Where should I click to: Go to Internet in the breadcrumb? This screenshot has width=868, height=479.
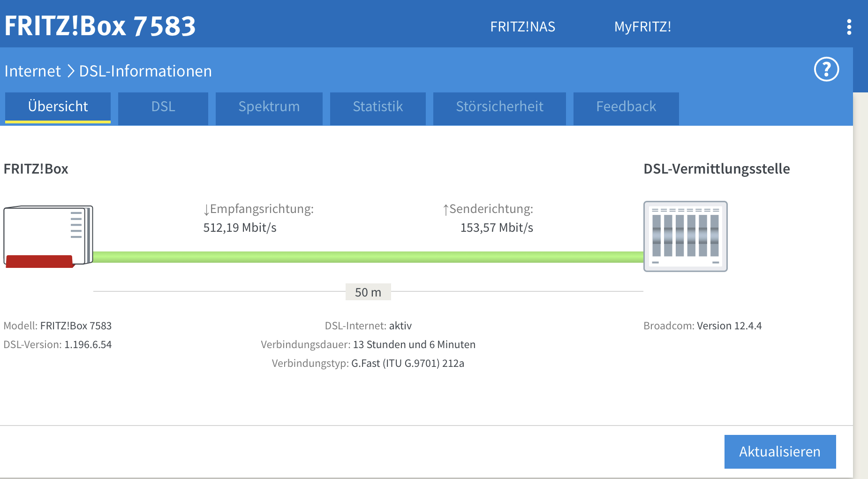32,71
